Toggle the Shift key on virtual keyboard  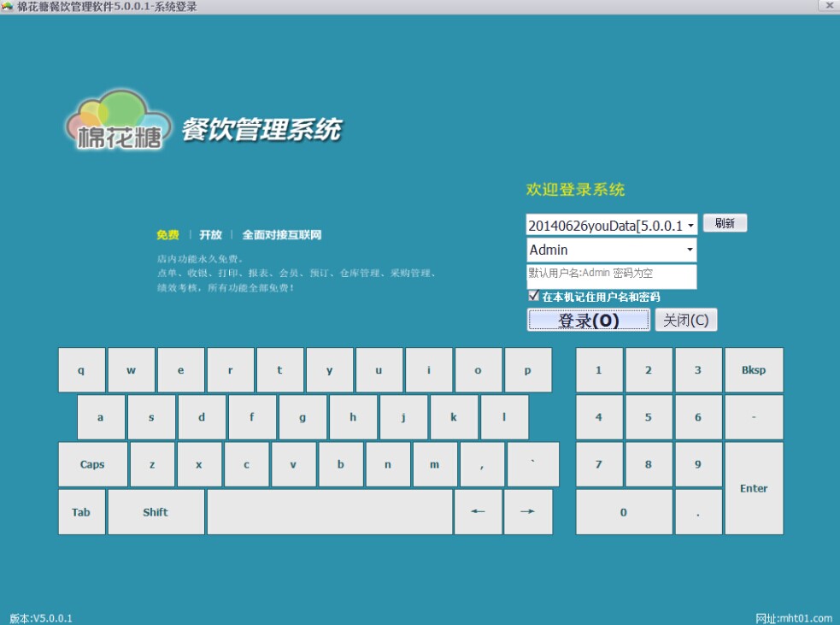click(x=156, y=512)
